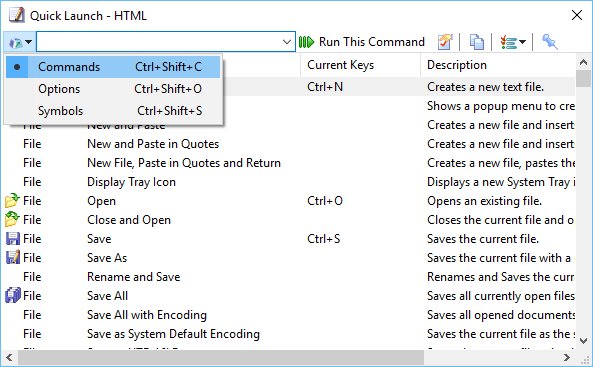Click the Ctrl+S shortcut cell

coord(324,239)
